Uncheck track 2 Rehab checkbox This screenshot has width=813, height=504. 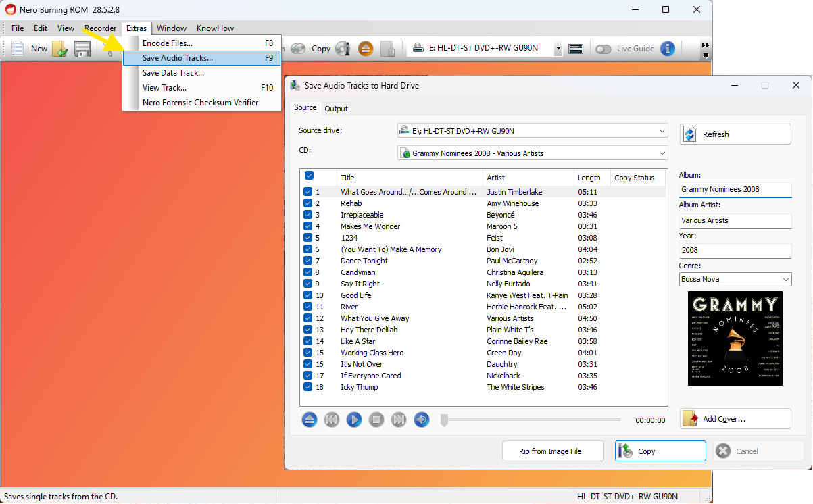[x=308, y=203]
